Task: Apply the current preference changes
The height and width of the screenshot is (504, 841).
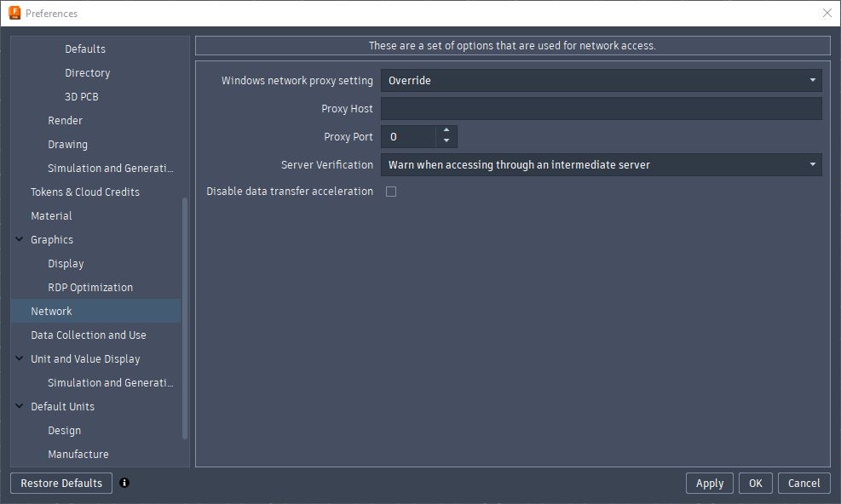Action: (x=709, y=483)
